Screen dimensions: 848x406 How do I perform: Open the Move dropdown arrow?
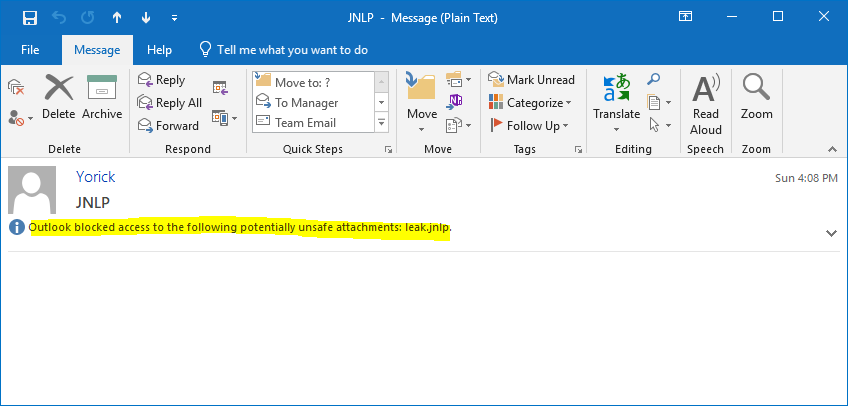point(422,130)
